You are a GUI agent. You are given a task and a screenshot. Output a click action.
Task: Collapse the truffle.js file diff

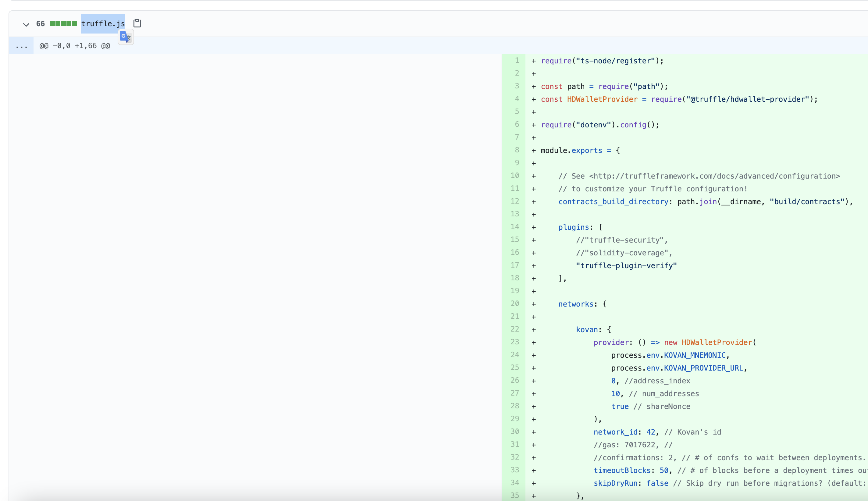[x=26, y=24]
